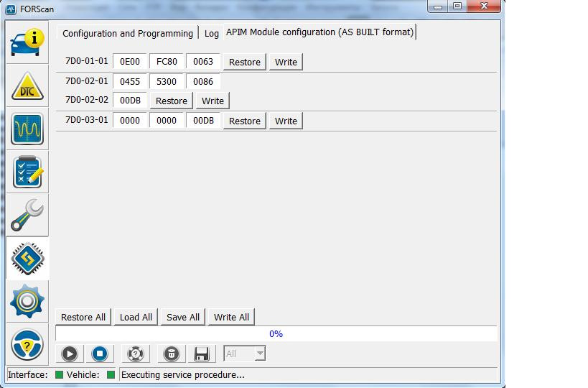Click the Restore All button
The width and height of the screenshot is (588, 388).
(x=83, y=317)
